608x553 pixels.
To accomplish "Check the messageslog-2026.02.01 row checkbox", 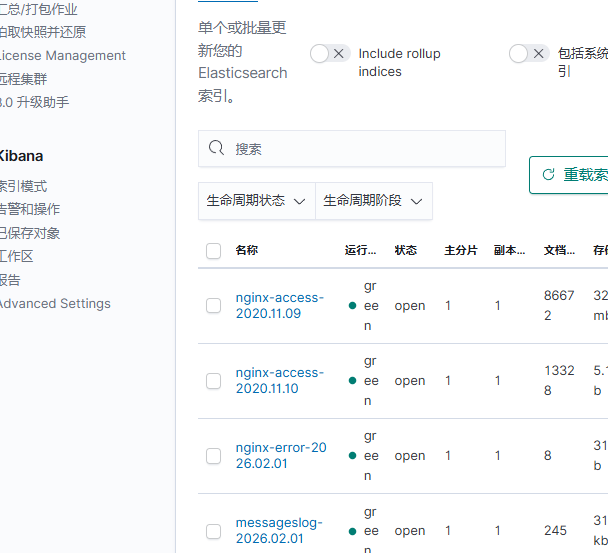I will point(214,531).
